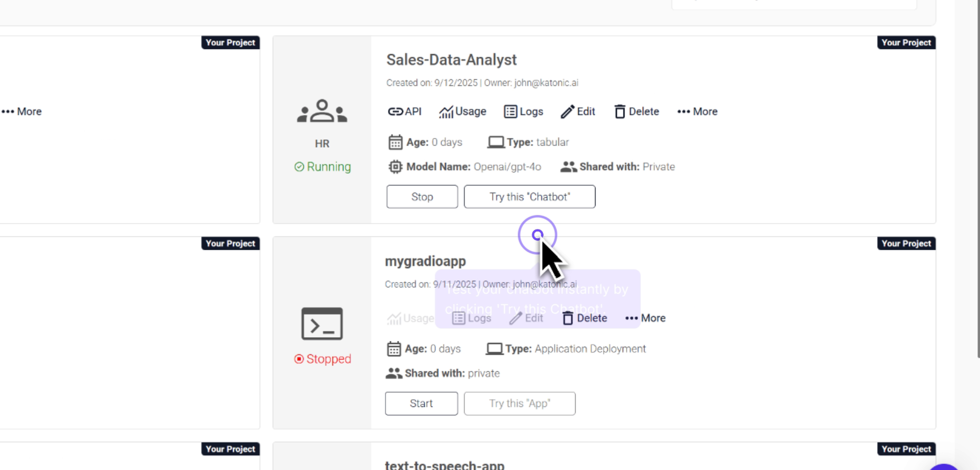Viewport: 980px width, 470px height.
Task: Click the page vertical scrollbar
Action: [977, 179]
